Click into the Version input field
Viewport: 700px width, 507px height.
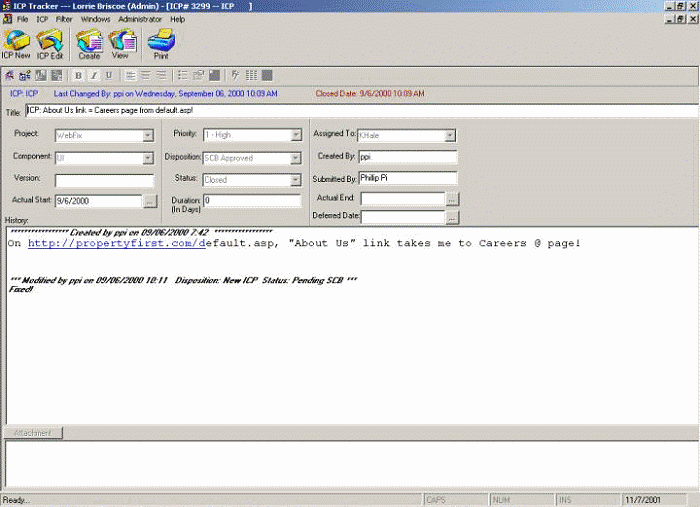click(x=104, y=181)
